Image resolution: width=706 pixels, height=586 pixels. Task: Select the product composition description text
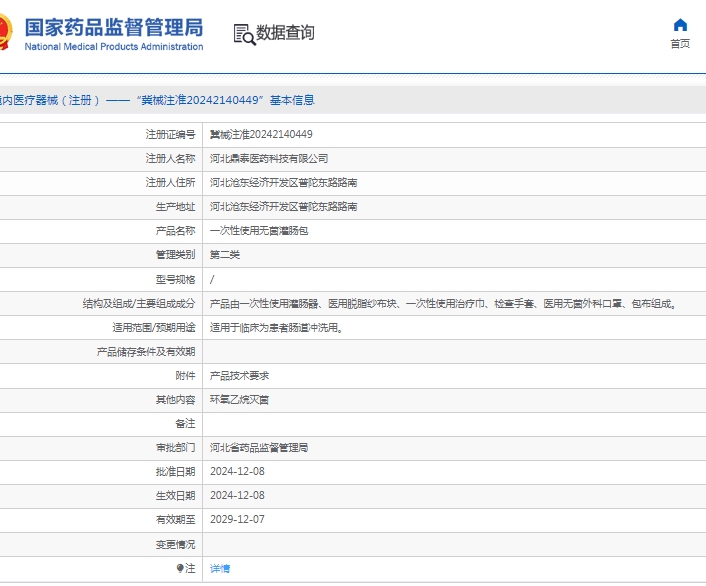pos(444,304)
